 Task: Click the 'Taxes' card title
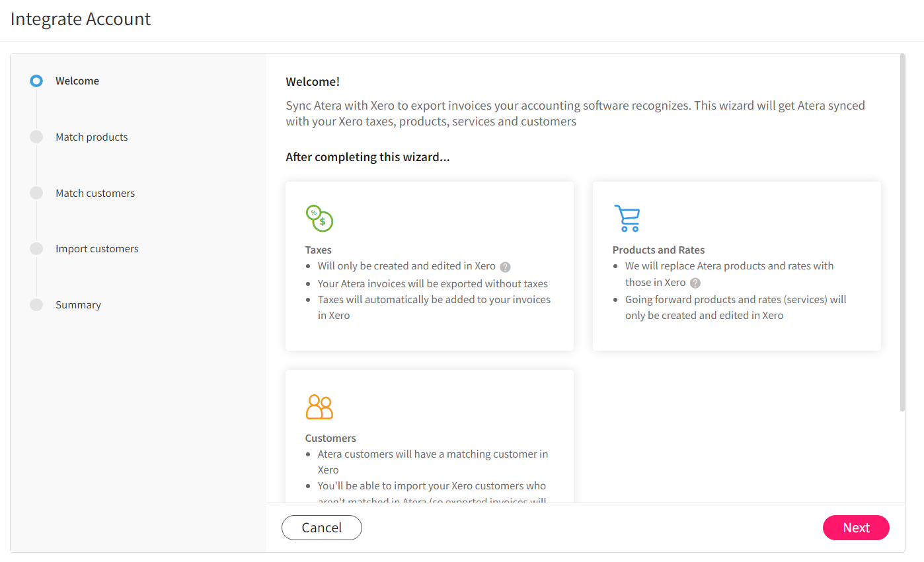point(319,250)
